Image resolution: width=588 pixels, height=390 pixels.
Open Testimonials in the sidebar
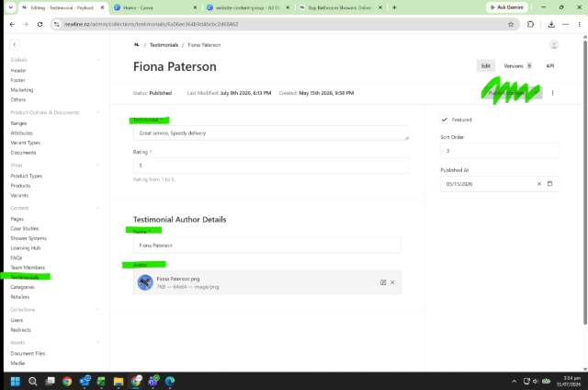[25, 277]
